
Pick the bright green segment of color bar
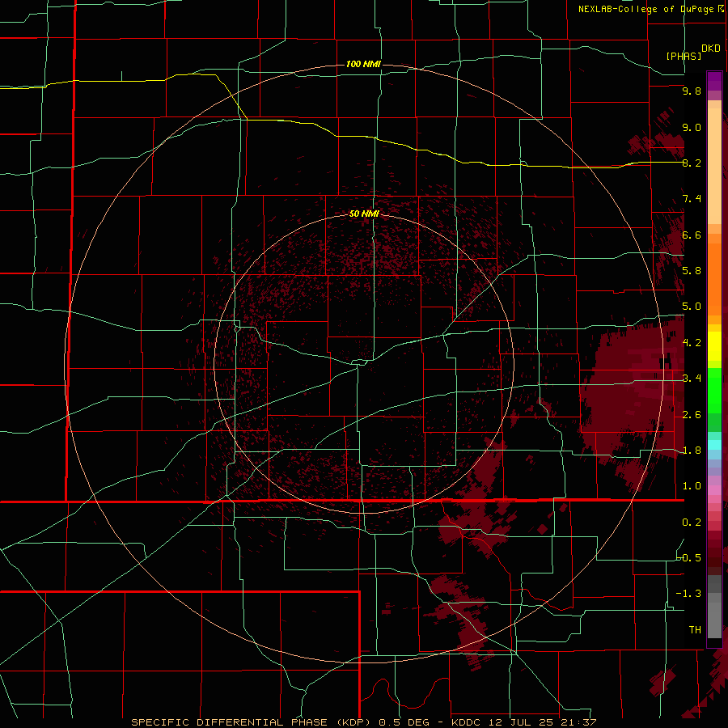[x=714, y=391]
